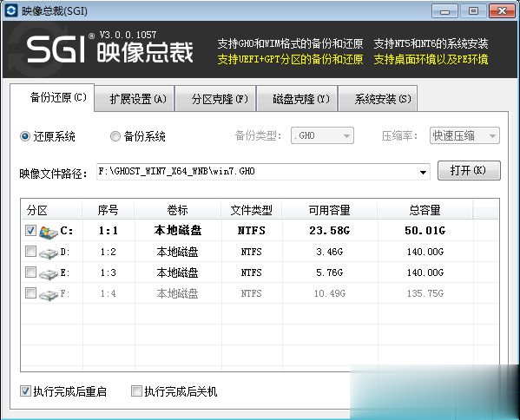The height and width of the screenshot is (420, 520).
Task: Click the 分区 column header
Action: click(x=52, y=210)
